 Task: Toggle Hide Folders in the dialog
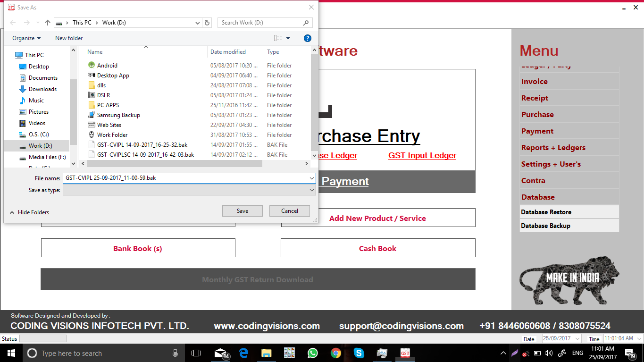pyautogui.click(x=29, y=212)
